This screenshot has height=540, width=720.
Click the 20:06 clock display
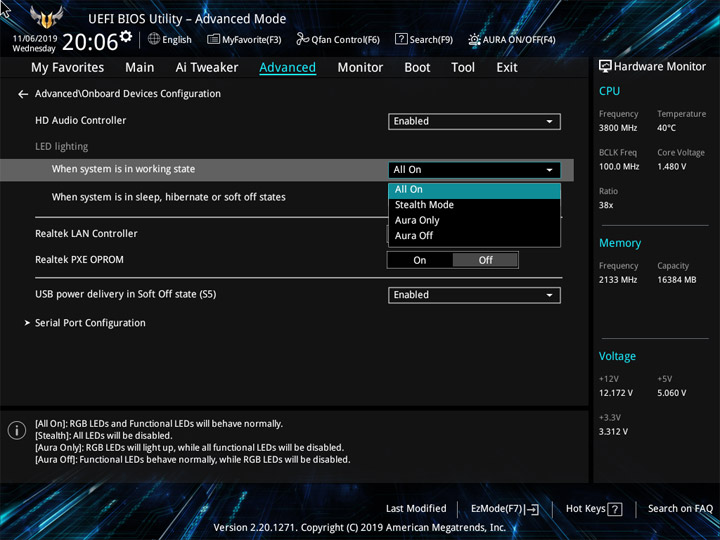90,42
